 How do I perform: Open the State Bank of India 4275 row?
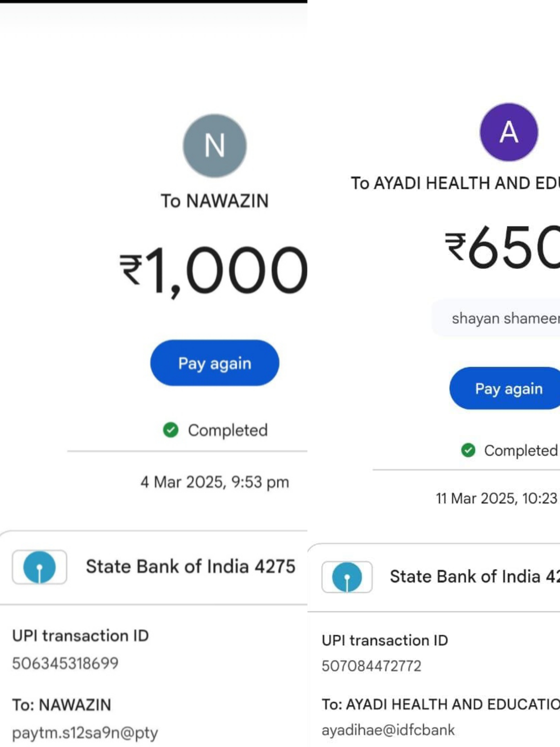coord(190,567)
